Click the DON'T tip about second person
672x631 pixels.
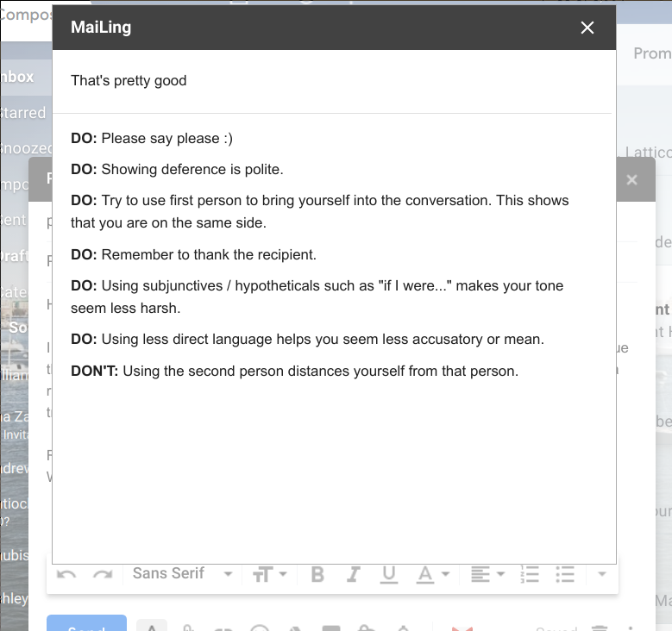coord(294,371)
